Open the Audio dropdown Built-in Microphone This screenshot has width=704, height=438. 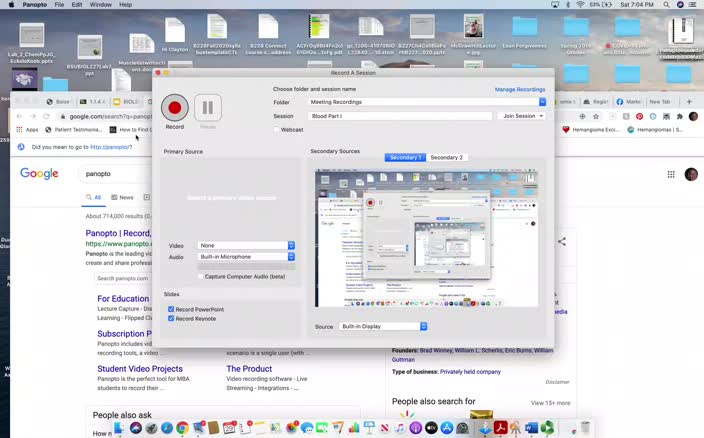(246, 257)
